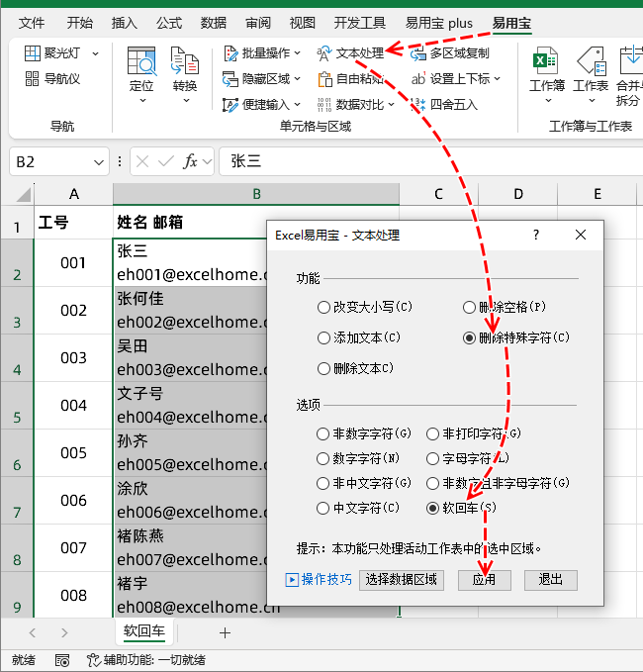Click the 定位 locate icon
This screenshot has width=643, height=672.
pyautogui.click(x=140, y=61)
